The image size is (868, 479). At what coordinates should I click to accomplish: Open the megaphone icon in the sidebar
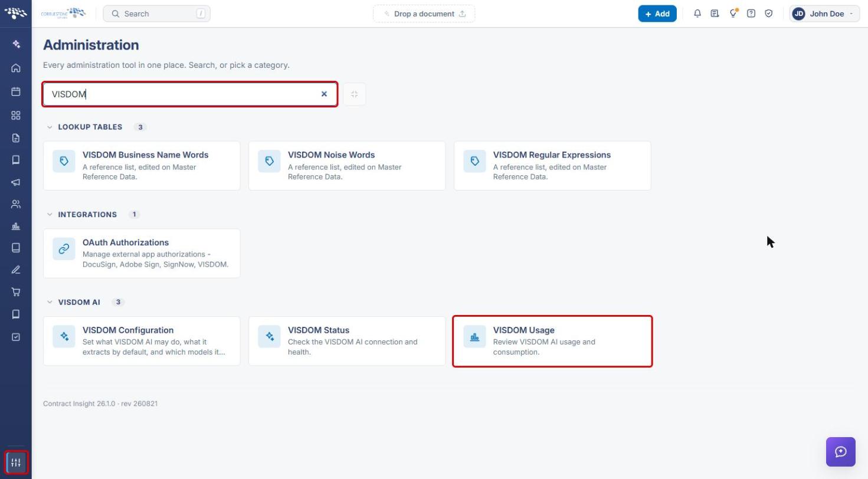coord(16,182)
